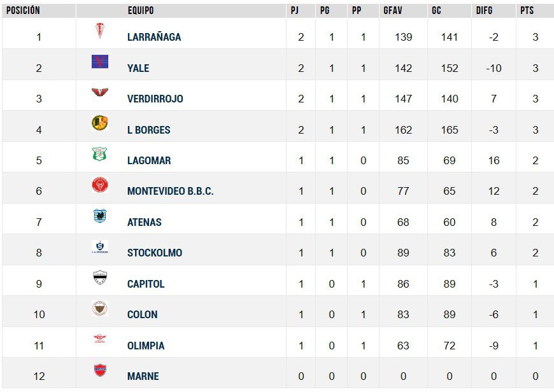The width and height of the screenshot is (554, 392).
Task: Click the Lagomar green shield icon
Action: point(100,154)
